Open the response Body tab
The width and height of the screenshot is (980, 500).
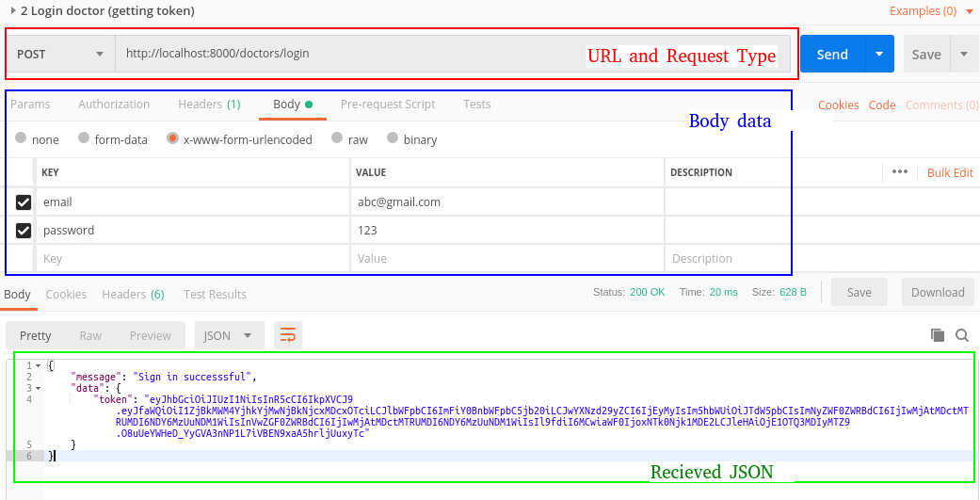click(18, 295)
